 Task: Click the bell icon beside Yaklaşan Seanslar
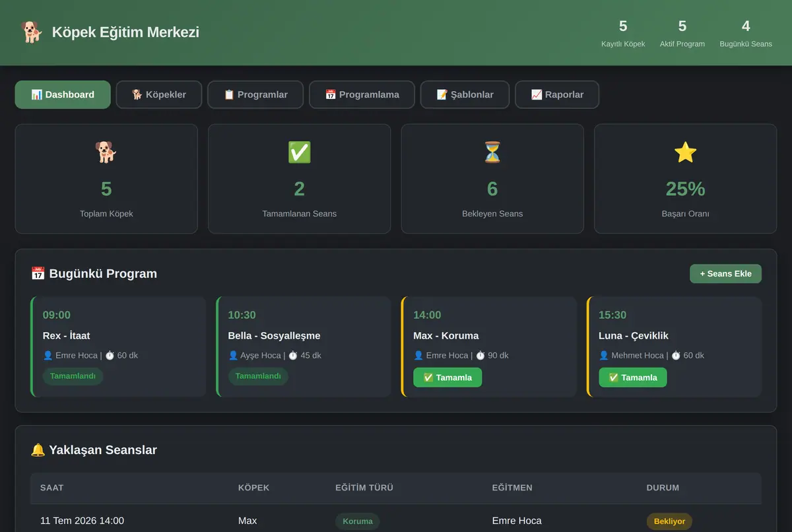(38, 450)
